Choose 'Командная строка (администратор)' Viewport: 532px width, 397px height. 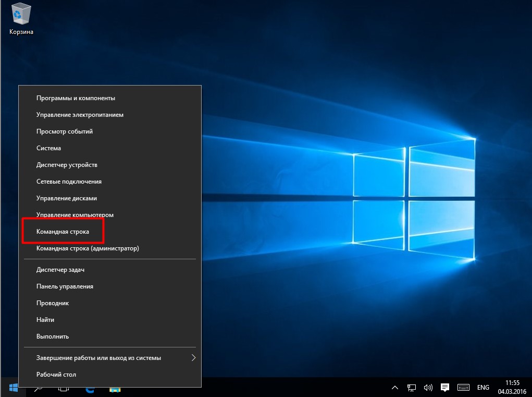[88, 248]
